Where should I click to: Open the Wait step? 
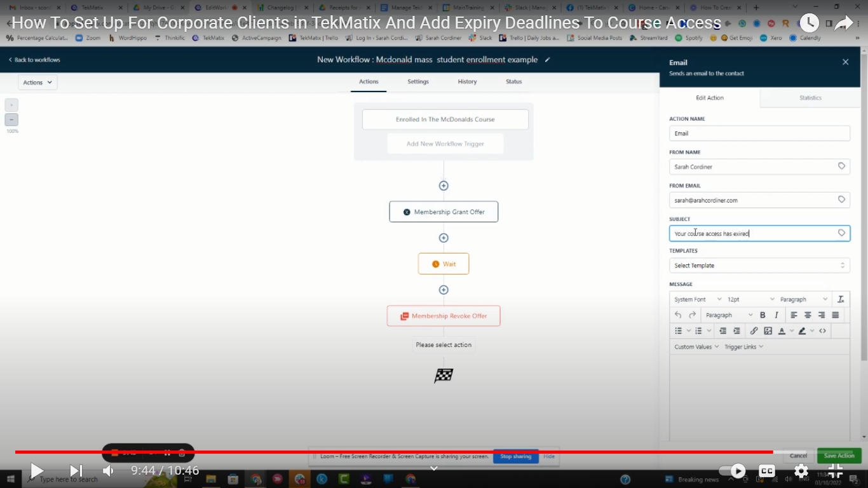tap(444, 264)
